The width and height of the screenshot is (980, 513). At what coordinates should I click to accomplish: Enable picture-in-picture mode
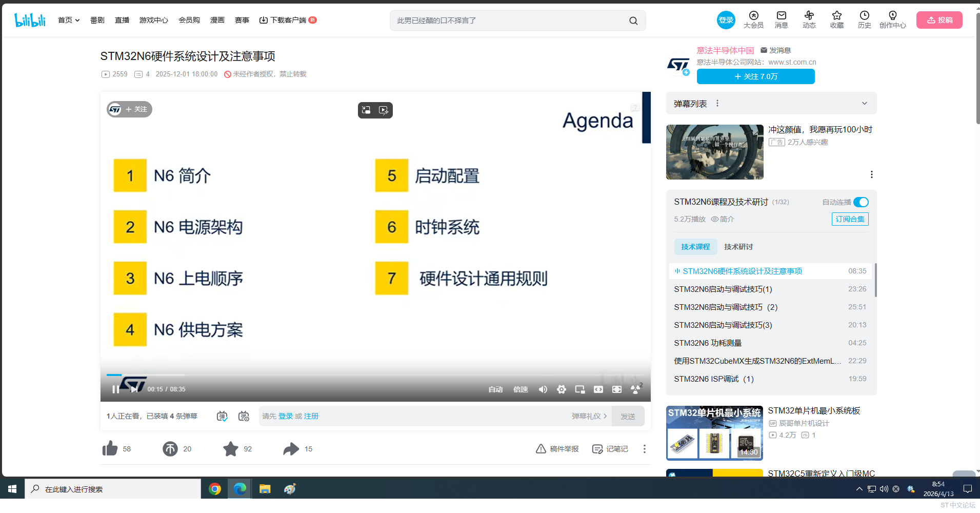[x=580, y=389]
